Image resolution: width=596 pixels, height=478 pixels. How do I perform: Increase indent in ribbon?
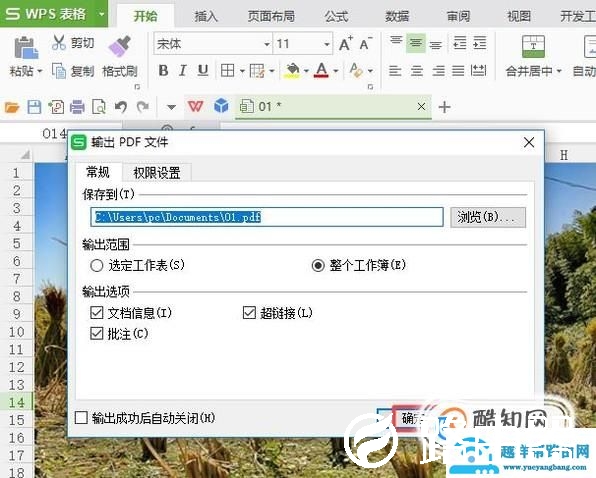tap(480, 43)
